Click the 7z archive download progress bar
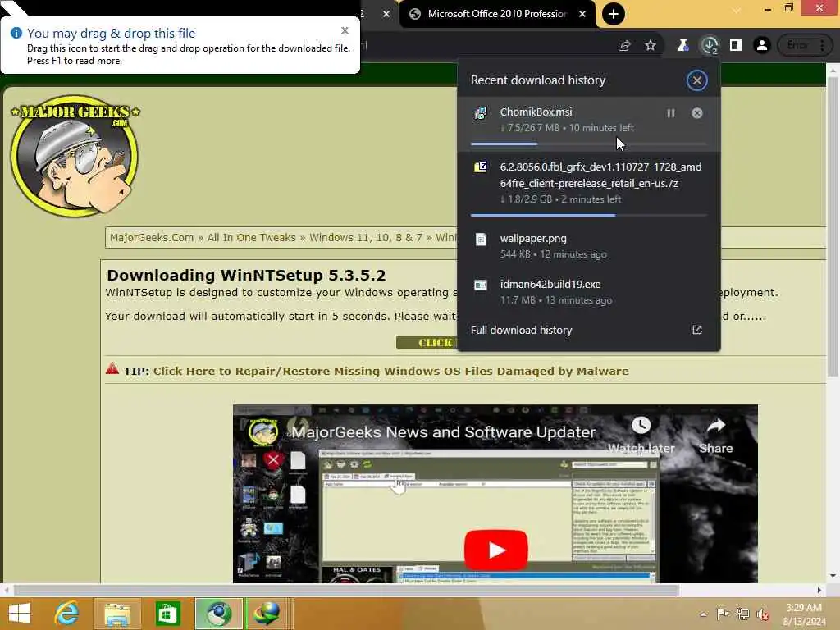 [589, 216]
